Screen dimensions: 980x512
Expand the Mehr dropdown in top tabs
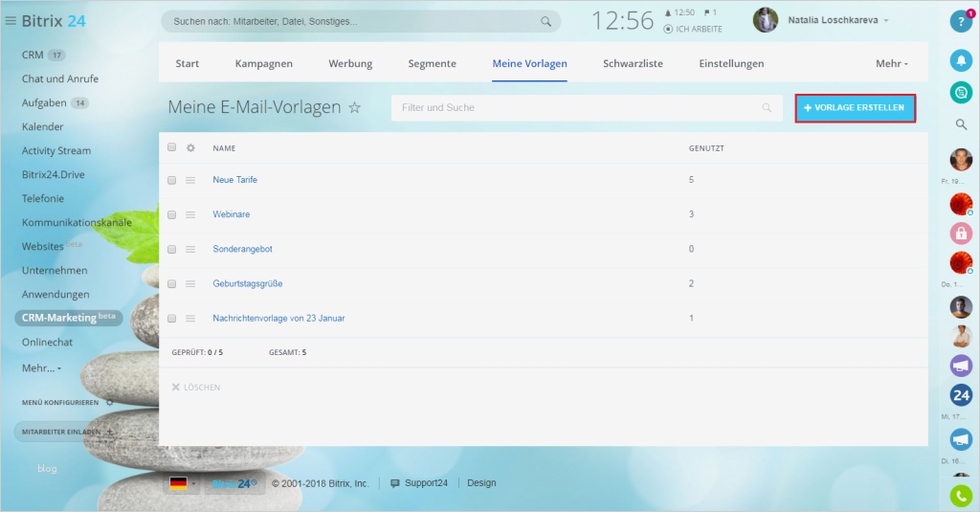click(x=892, y=63)
